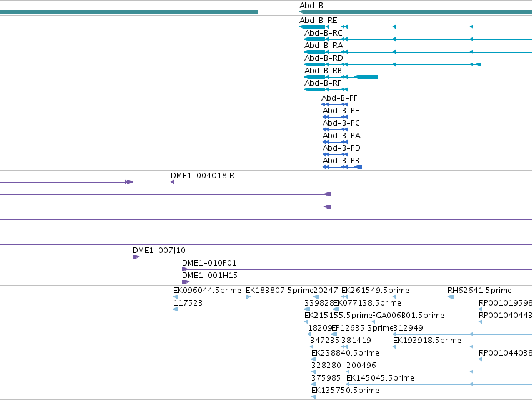Click the EK193918.5prime EST label
Viewport: 532px width, 400px height.
427,341
